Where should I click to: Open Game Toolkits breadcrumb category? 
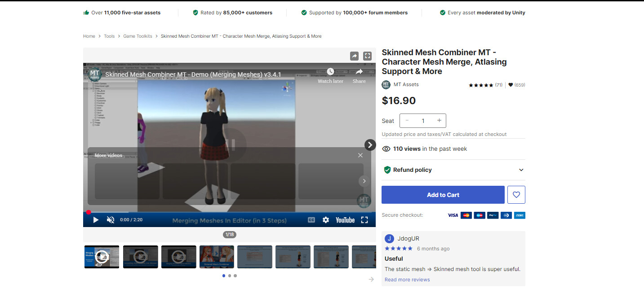coord(138,36)
